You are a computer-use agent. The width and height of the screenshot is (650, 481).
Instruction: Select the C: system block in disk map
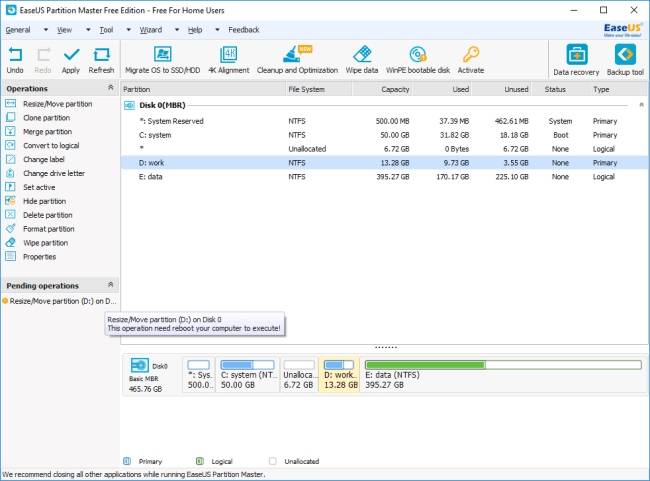pyautogui.click(x=247, y=375)
